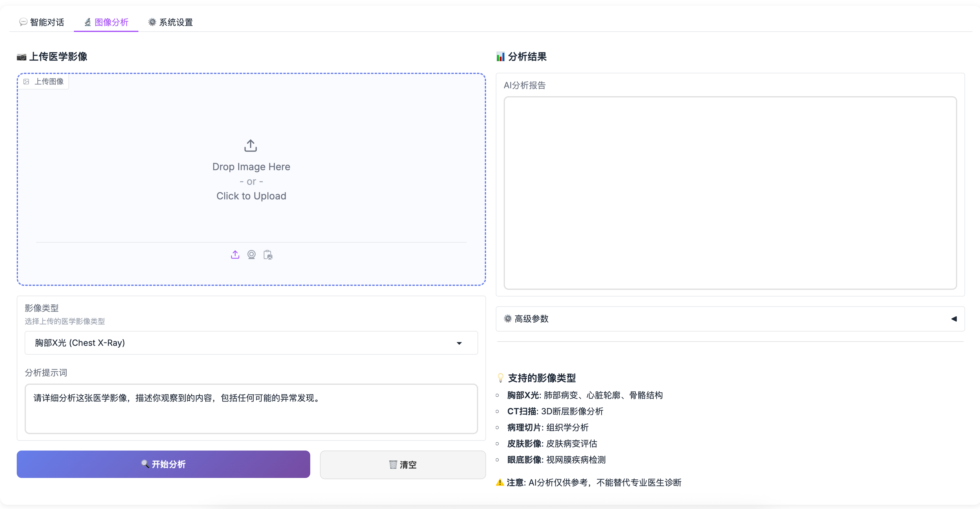The image size is (980, 509).
Task: Click the chat bubble icon on 智能对话 tab
Action: click(23, 22)
